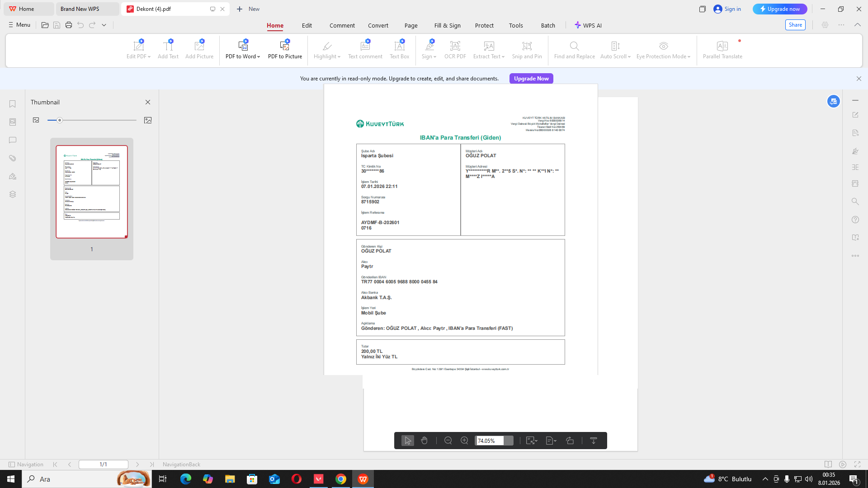Click NavigationBack in status bar
Screen dimensions: 868x488
181,465
